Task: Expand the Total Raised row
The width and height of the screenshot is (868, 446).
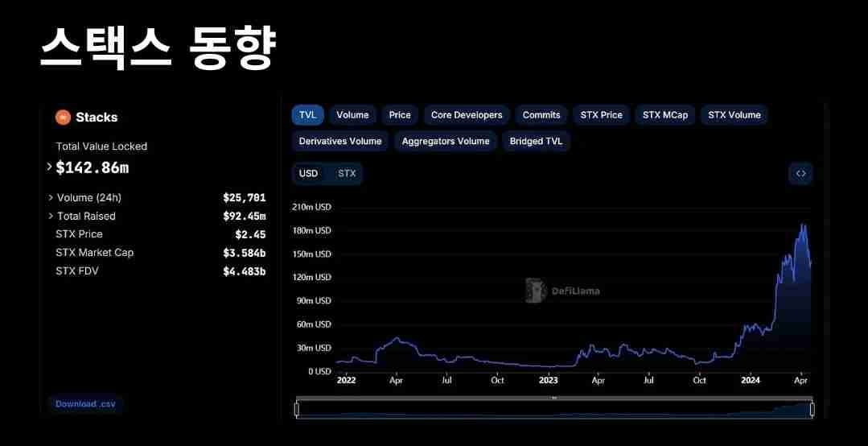Action: click(51, 216)
